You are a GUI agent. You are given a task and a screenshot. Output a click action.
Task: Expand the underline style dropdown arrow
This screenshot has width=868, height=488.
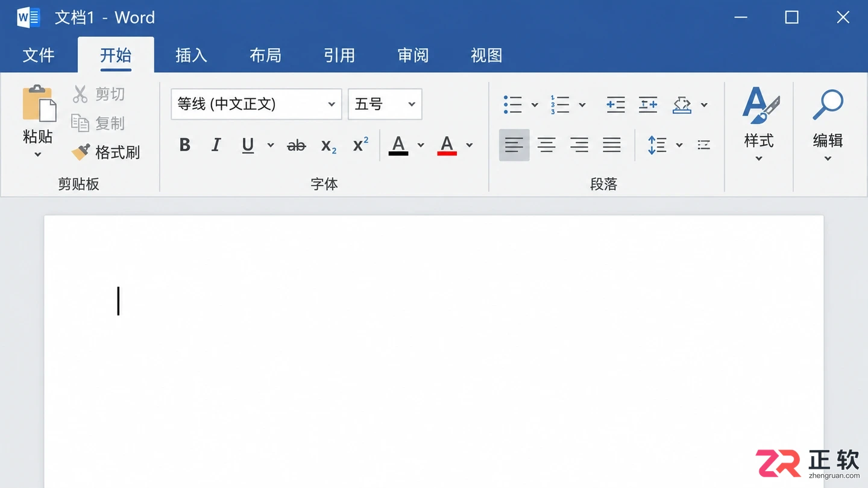[271, 145]
